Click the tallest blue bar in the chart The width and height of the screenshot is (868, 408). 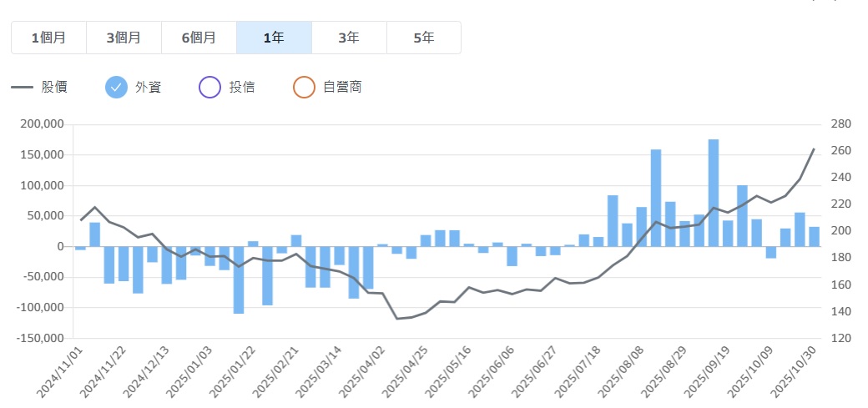(714, 192)
